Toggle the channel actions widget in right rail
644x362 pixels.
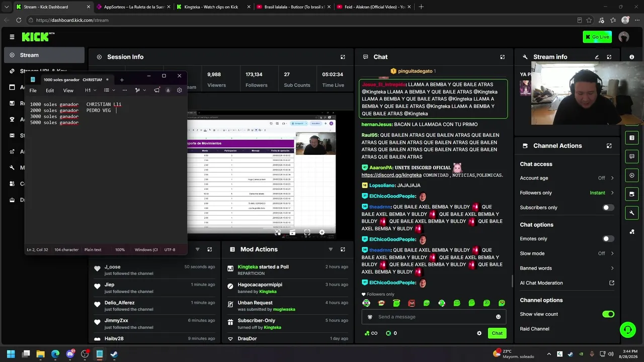click(x=632, y=194)
